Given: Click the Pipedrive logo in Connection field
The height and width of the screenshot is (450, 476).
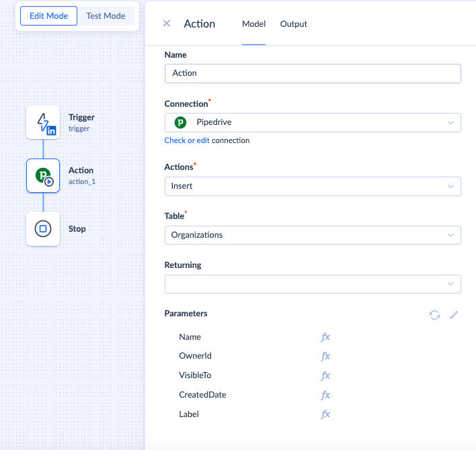Looking at the screenshot, I should click(x=180, y=122).
